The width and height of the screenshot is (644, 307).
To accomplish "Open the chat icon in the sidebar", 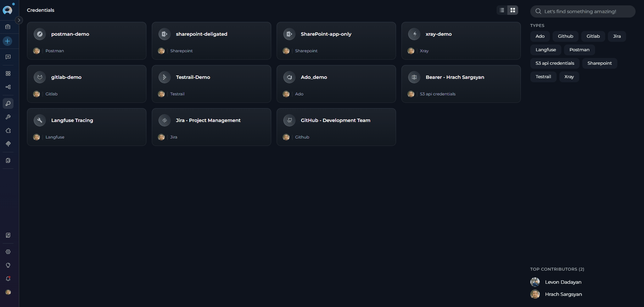I will pos(8,57).
